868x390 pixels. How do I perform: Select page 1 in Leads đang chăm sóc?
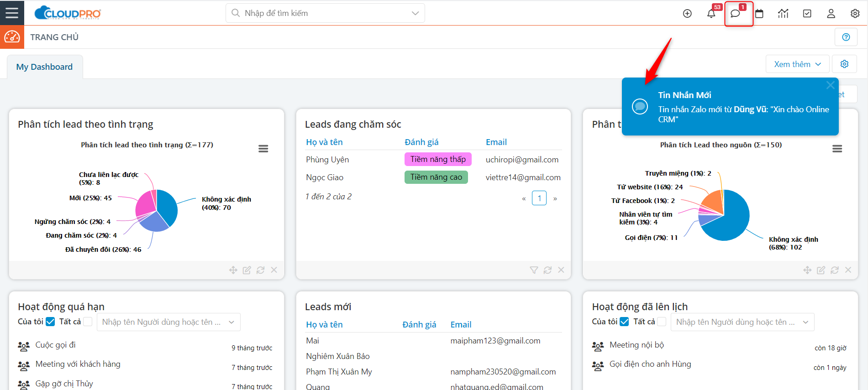[539, 198]
